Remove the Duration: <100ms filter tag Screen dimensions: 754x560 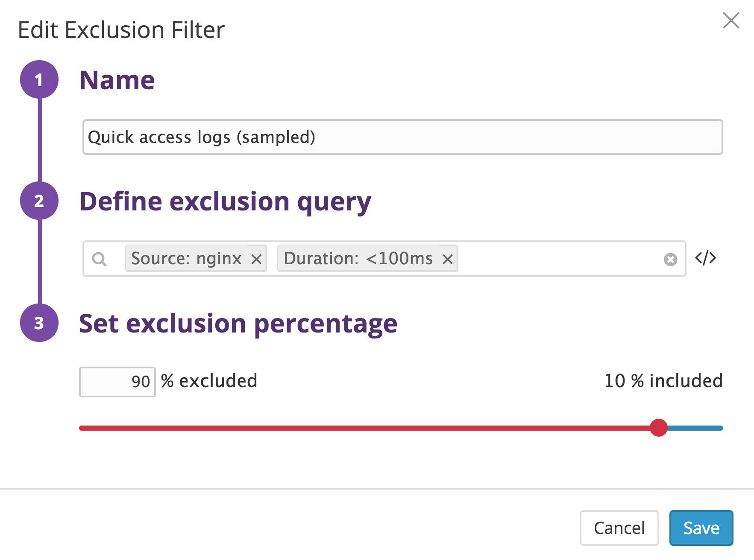pos(448,258)
